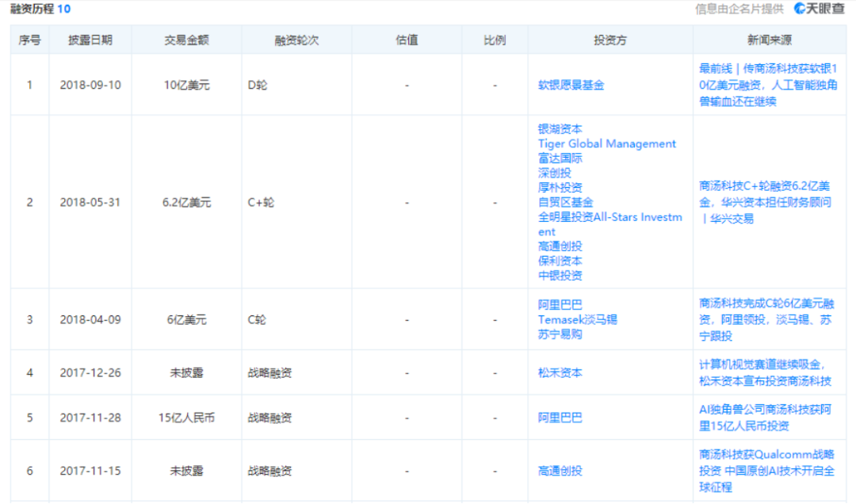Open investor link 自贸区基金
The height and width of the screenshot is (504, 856).
coord(566,203)
